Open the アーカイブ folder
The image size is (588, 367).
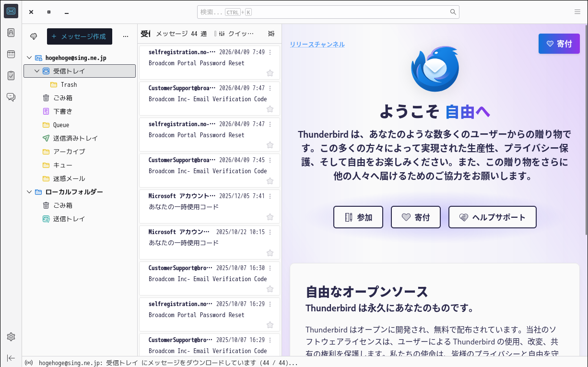click(80, 152)
